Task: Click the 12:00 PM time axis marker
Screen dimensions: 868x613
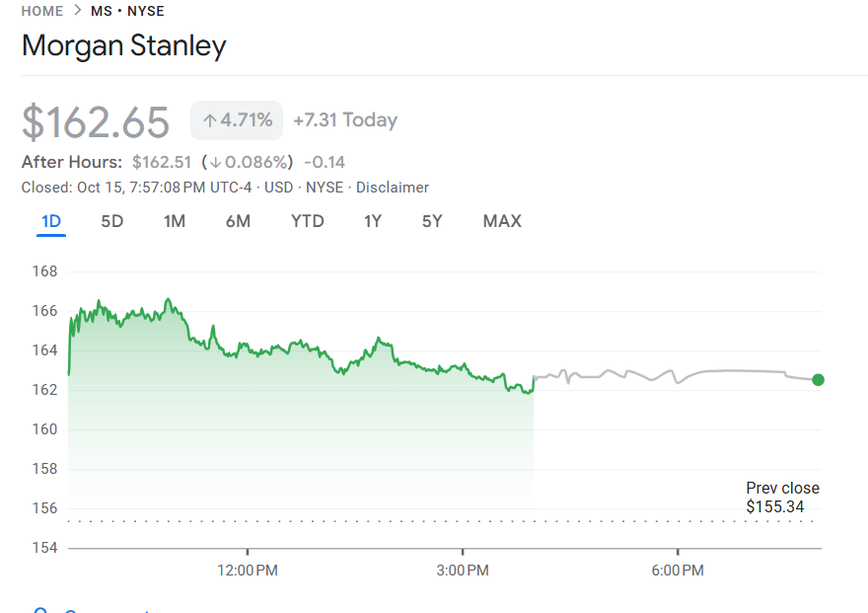Action: click(x=248, y=571)
